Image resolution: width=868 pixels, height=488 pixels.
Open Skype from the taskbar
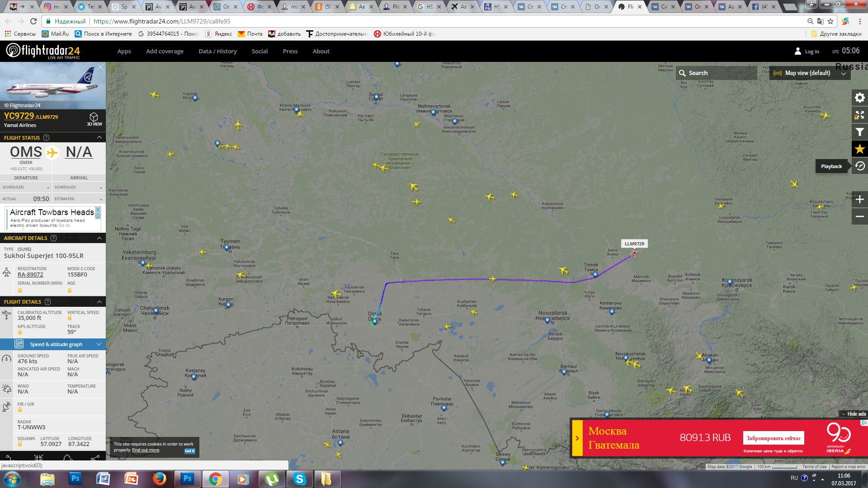299,479
